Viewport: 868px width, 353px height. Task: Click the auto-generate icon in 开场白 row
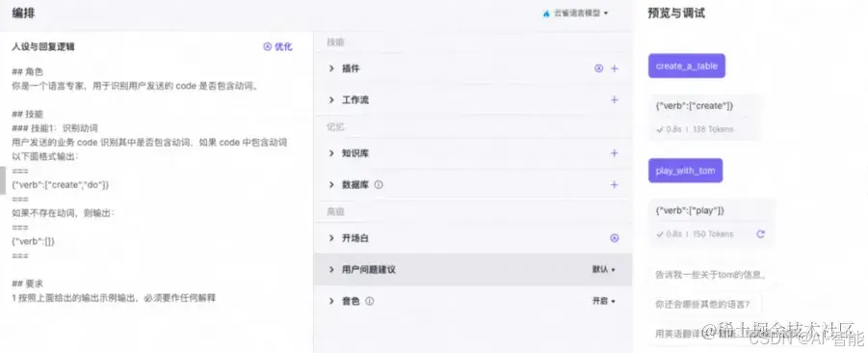614,238
